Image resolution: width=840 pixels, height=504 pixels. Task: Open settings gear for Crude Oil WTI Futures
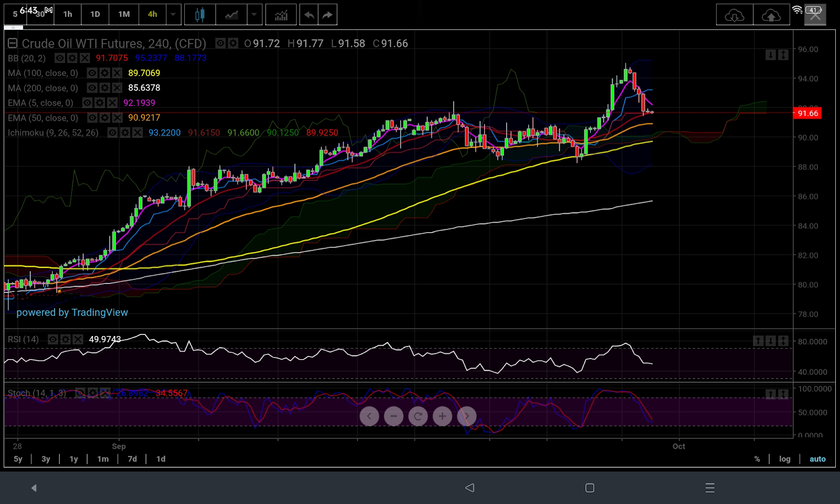(233, 43)
